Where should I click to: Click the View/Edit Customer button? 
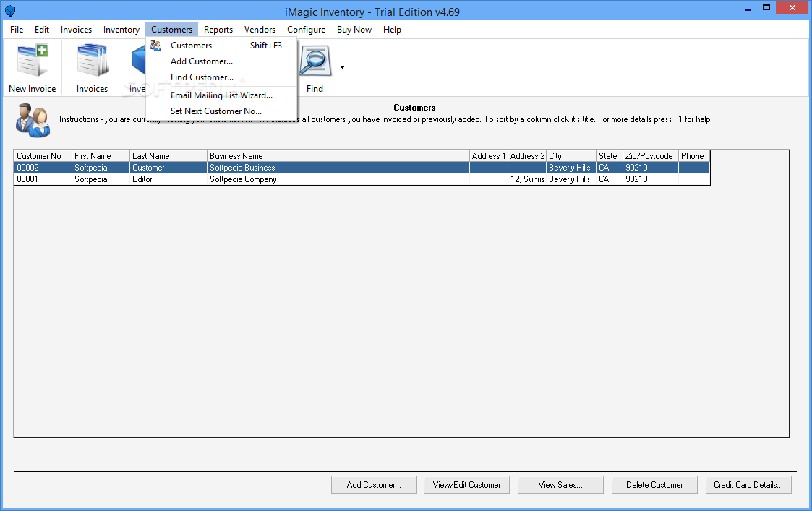click(x=466, y=485)
